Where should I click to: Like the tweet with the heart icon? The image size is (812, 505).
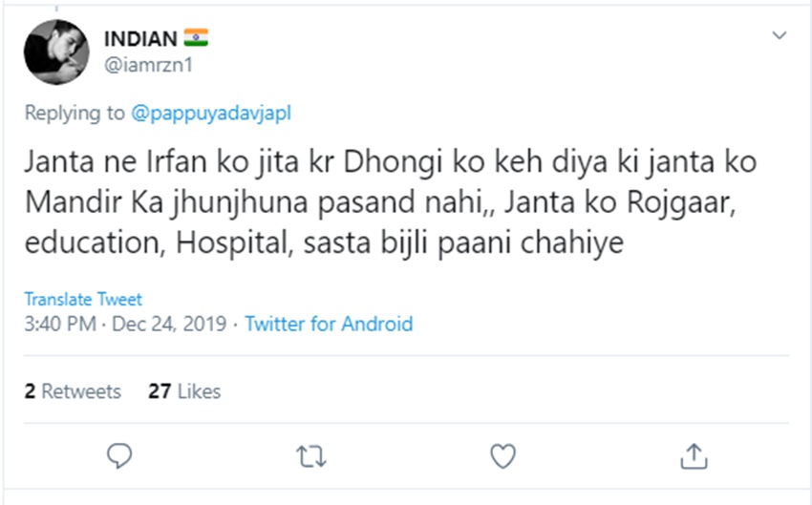point(502,456)
